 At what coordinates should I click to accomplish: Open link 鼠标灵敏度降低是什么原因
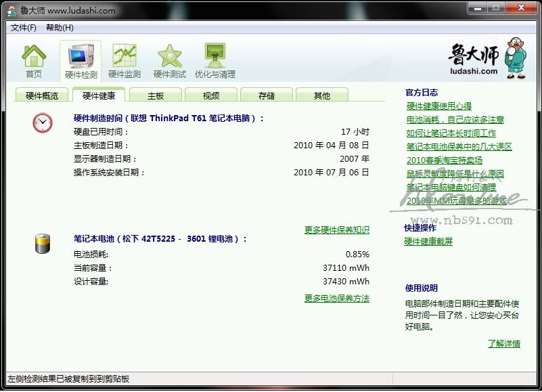(455, 173)
